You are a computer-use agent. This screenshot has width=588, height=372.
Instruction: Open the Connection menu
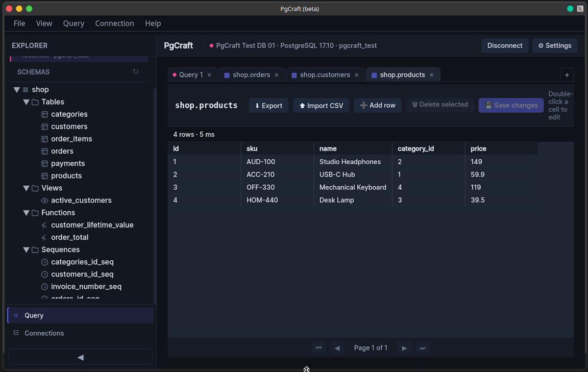[x=115, y=24]
